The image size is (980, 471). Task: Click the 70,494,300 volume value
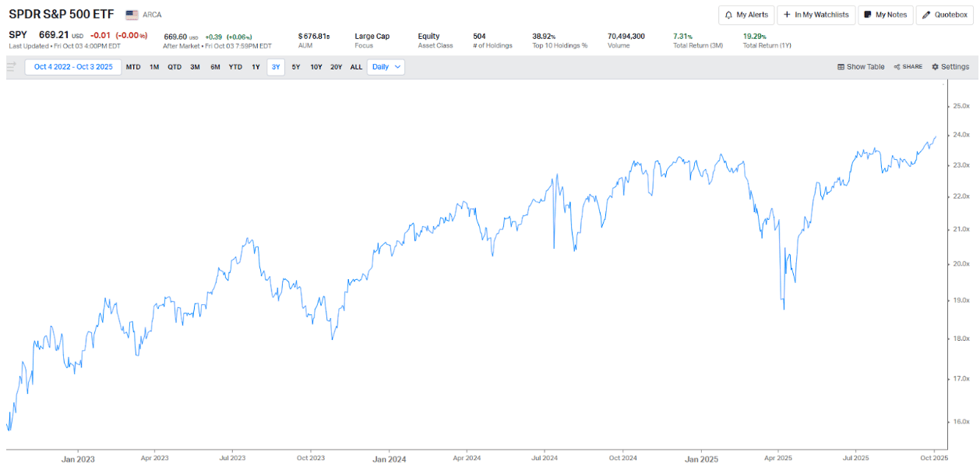pos(626,36)
